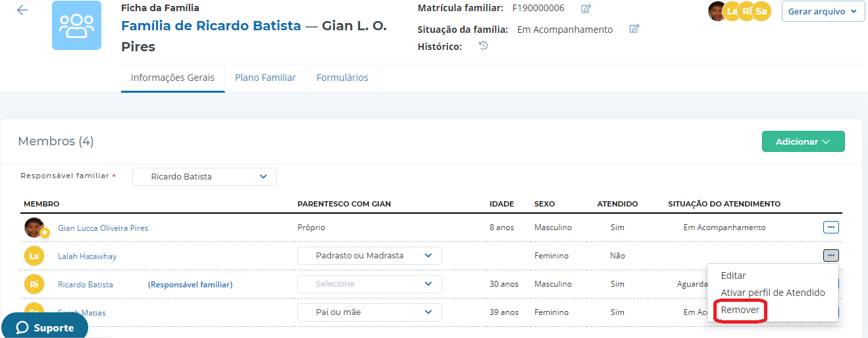868x338 pixels.
Task: Click the 'Sa' avatar in the header
Action: tap(761, 11)
